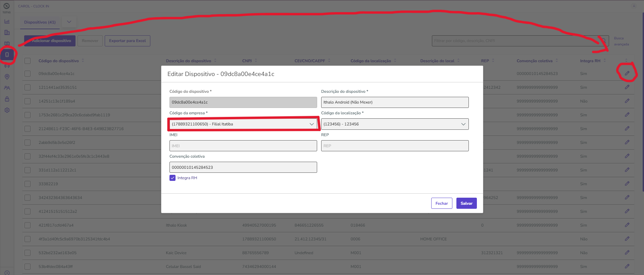Toggle the select-all checkbox in the table header
The image size is (644, 275).
point(28,61)
